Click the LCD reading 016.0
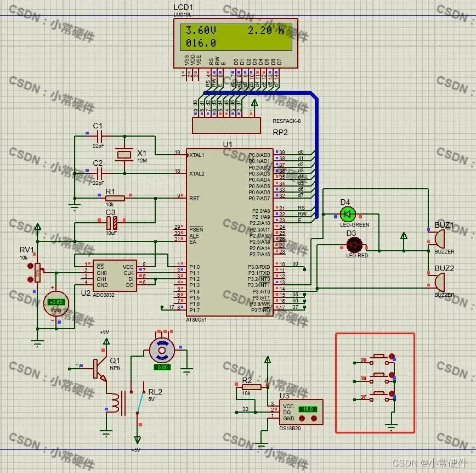This screenshot has height=473, width=476. (201, 43)
